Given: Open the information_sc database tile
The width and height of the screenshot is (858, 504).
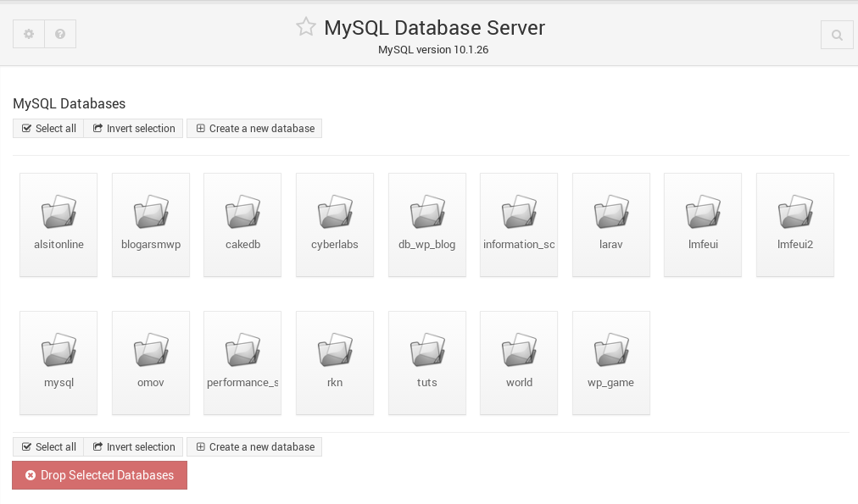Looking at the screenshot, I should [x=519, y=225].
